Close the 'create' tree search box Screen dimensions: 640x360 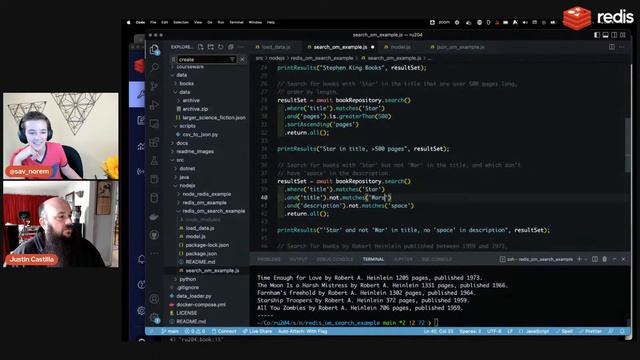click(x=242, y=60)
